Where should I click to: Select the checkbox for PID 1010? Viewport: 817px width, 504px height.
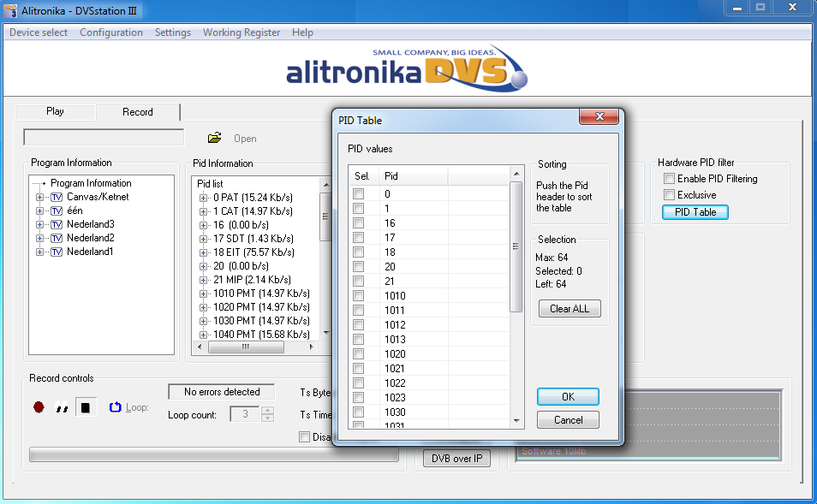tap(359, 296)
